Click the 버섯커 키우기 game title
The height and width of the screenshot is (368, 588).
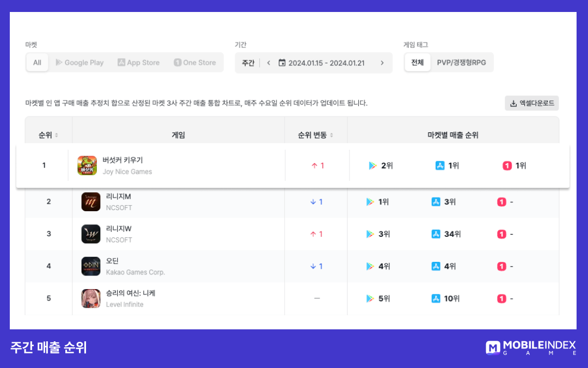point(122,160)
